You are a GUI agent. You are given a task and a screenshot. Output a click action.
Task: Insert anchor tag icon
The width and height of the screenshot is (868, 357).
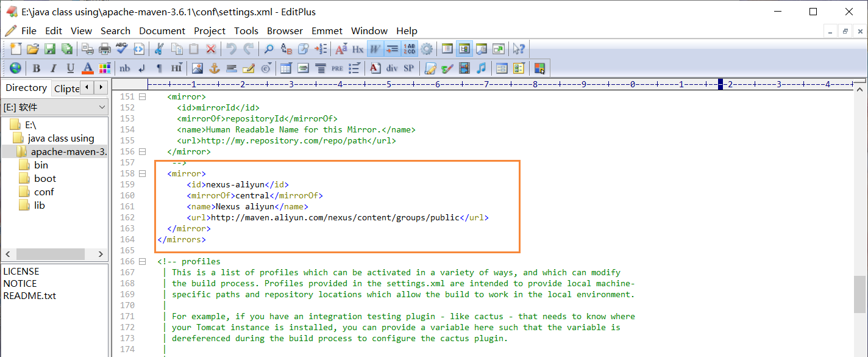point(215,68)
